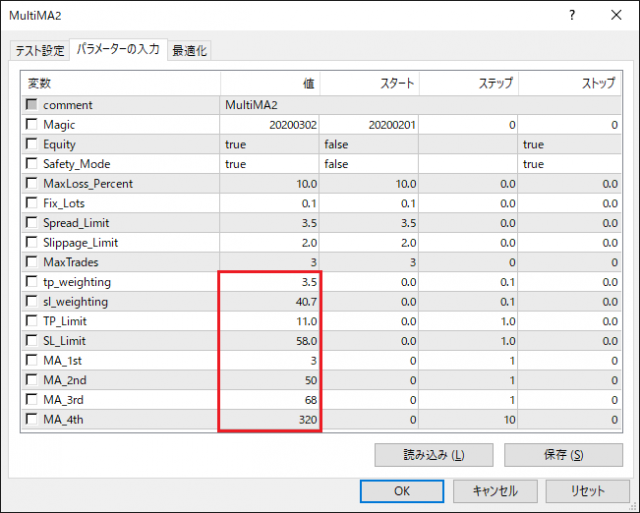Toggle the Equity checkbox
Image resolution: width=640 pixels, height=513 pixels.
tap(31, 144)
